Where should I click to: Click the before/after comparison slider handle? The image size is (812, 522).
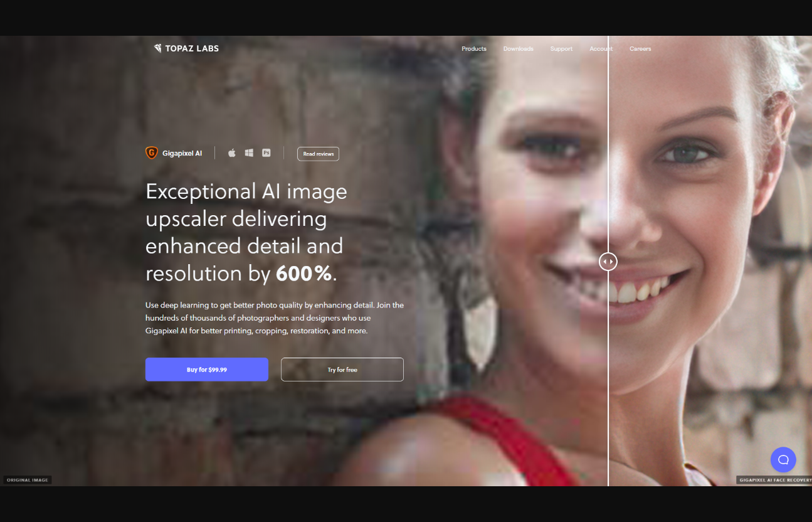click(x=608, y=262)
